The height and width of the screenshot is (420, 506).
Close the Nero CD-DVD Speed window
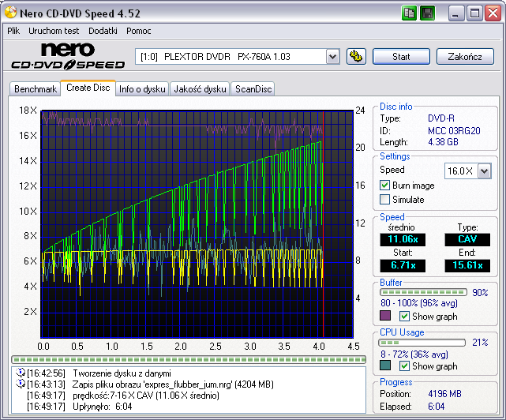tap(493, 13)
